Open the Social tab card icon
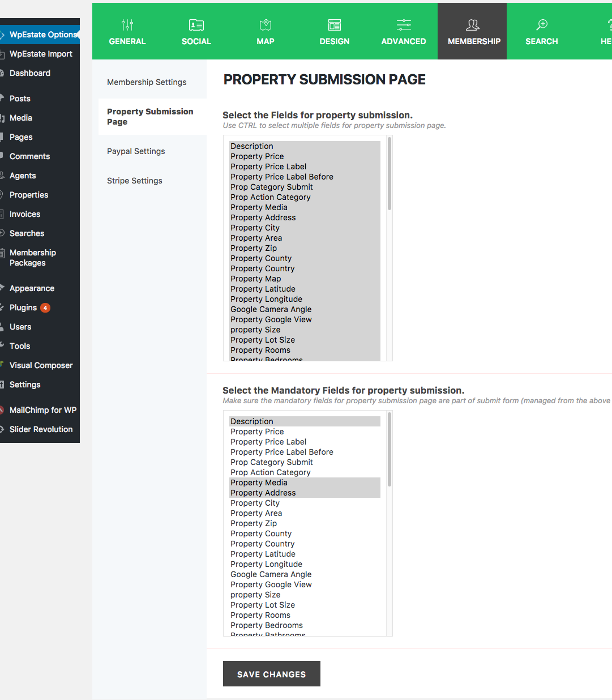The image size is (612, 700). tap(196, 25)
